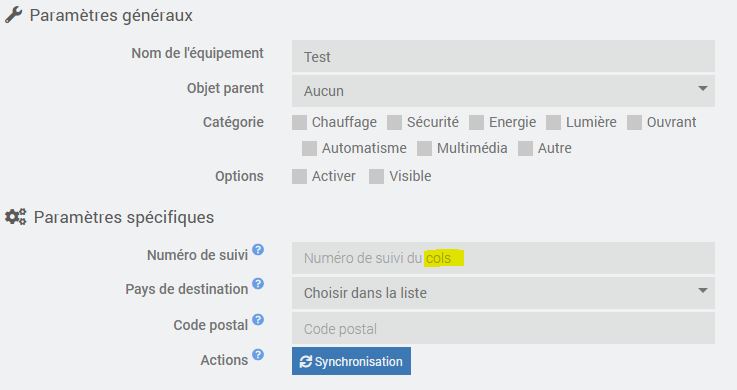This screenshot has height=390, width=737.
Task: Click the gears icon of Paramètres spécifiques
Action: [16, 217]
